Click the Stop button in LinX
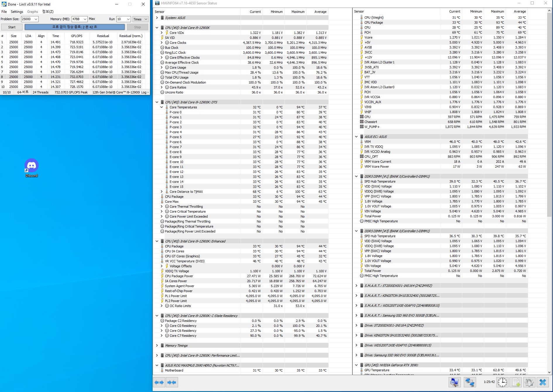 click(x=137, y=27)
